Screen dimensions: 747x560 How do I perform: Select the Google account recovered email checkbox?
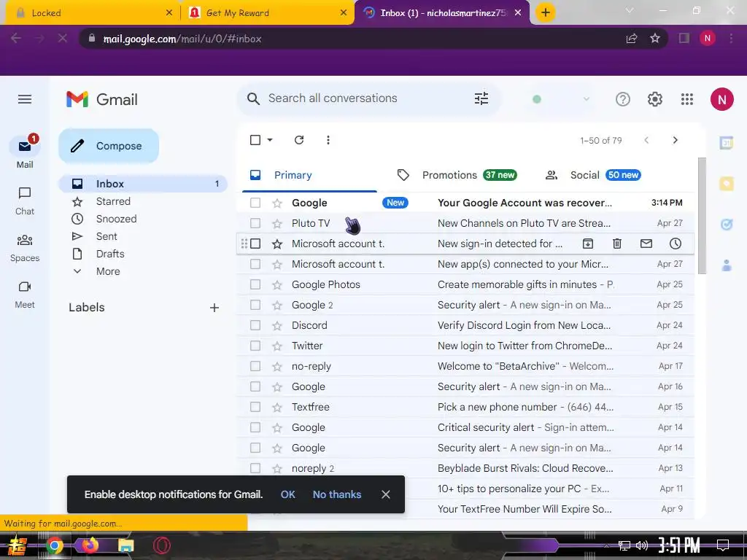coord(255,203)
